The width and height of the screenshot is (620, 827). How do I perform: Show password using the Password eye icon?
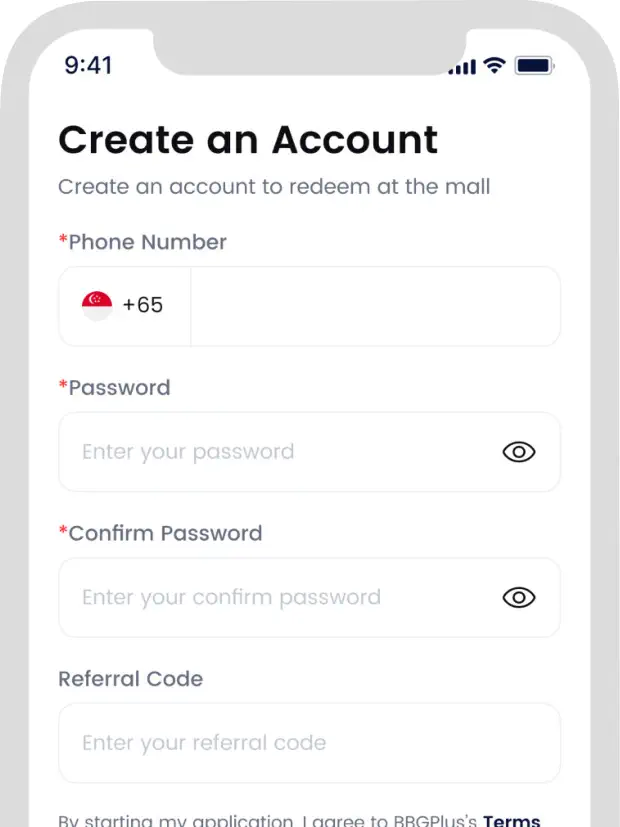518,452
